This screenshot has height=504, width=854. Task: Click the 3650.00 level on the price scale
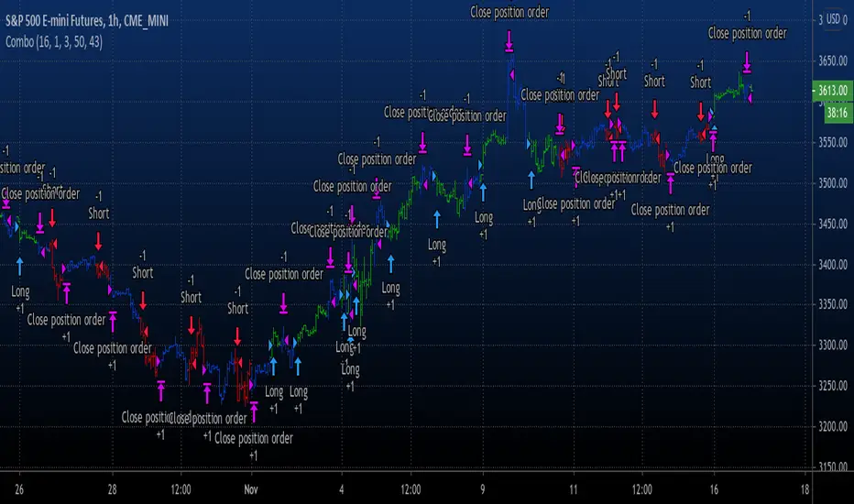point(833,60)
